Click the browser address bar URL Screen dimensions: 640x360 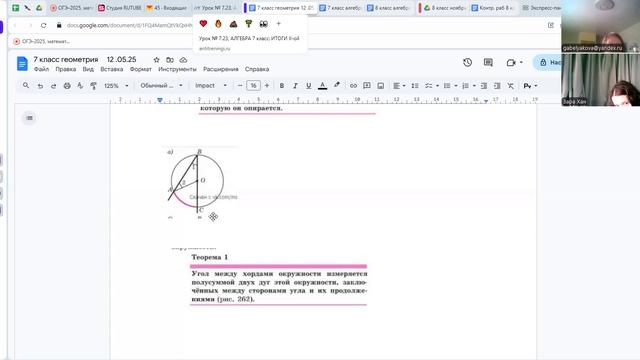[129, 25]
